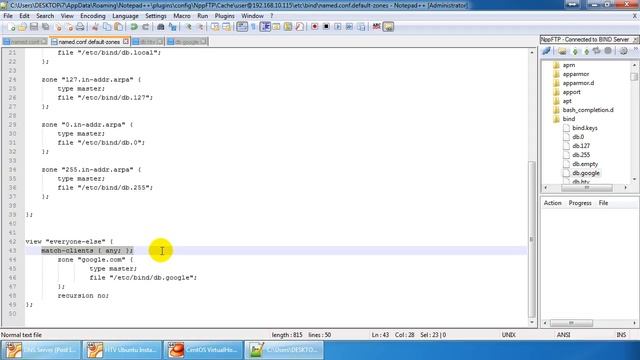Click the Zoom Out toolbar icon

pos(200,27)
